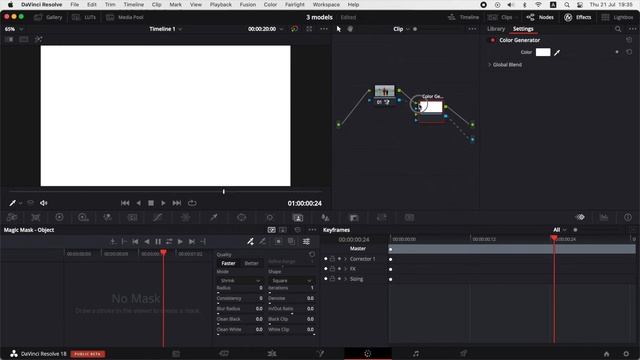
Task: Click the white Color swatch
Action: [x=543, y=52]
